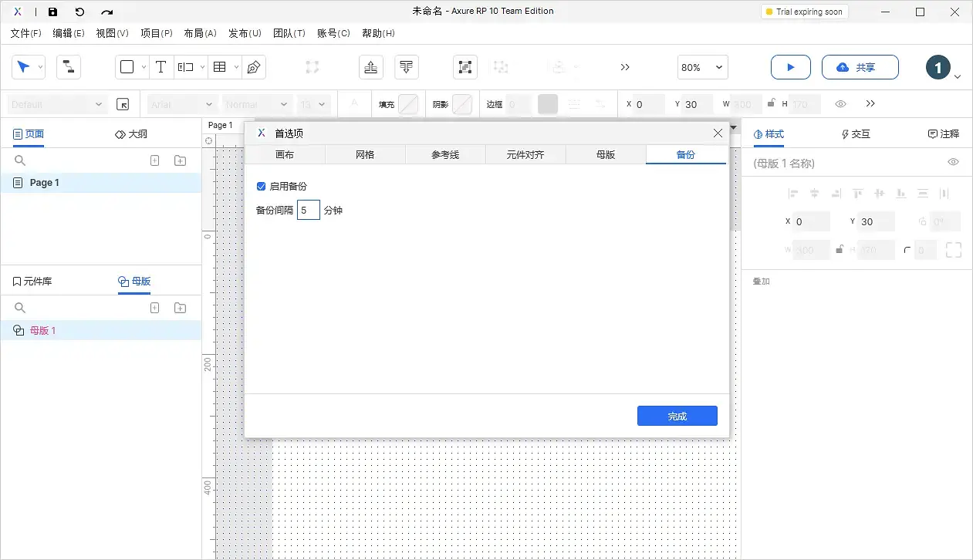Viewport: 973px width, 560px height.
Task: Add a new master icon
Action: tap(154, 308)
